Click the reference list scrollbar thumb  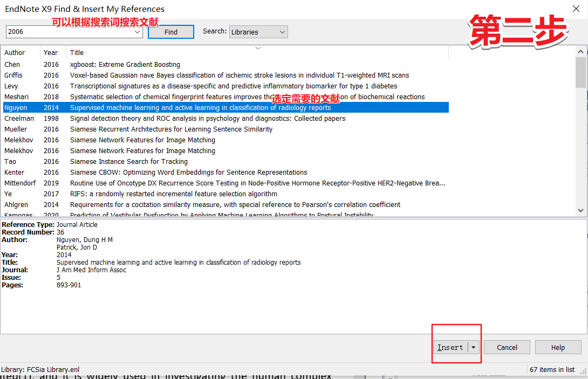[580, 72]
